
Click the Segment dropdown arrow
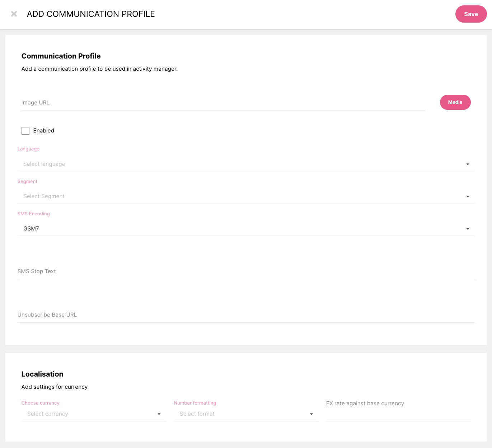pos(468,197)
